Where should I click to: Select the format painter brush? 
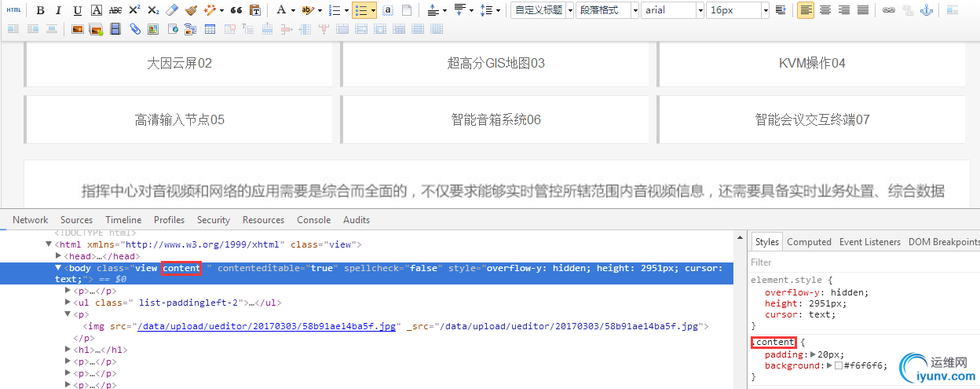(x=191, y=10)
